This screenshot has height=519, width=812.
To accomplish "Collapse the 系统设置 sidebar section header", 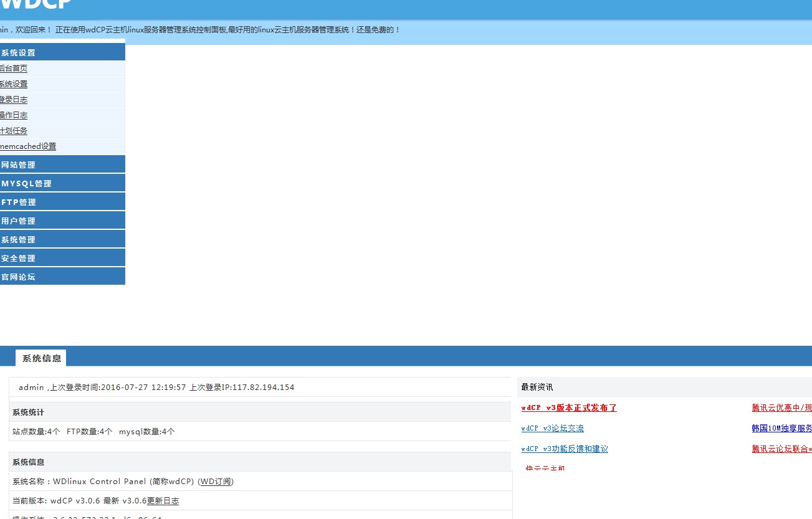I will [x=62, y=52].
